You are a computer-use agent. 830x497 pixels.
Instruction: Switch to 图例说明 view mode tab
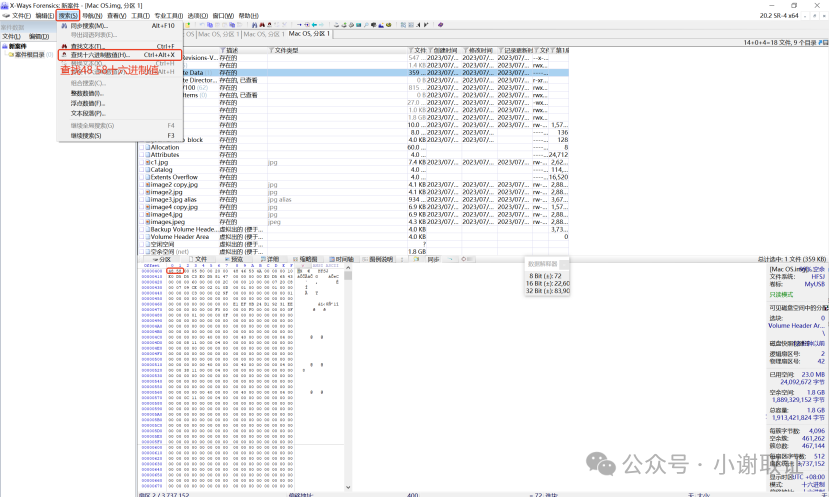pos(378,259)
